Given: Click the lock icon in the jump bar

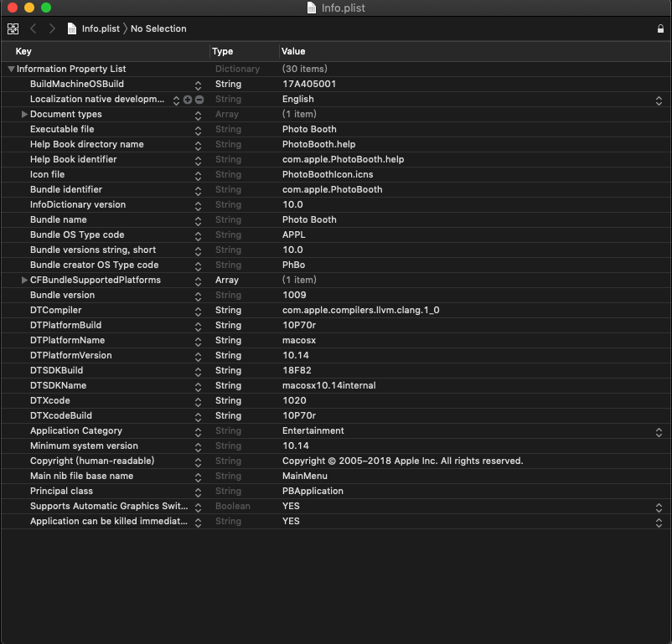Looking at the screenshot, I should click(x=660, y=28).
